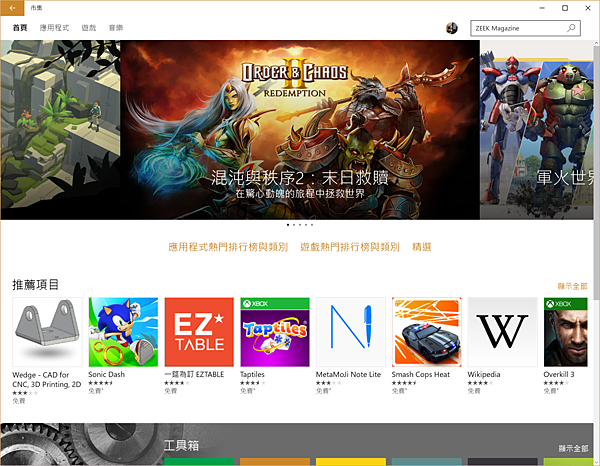600x466 pixels.
Task: Open the Taptiles game tile
Action: (275, 332)
